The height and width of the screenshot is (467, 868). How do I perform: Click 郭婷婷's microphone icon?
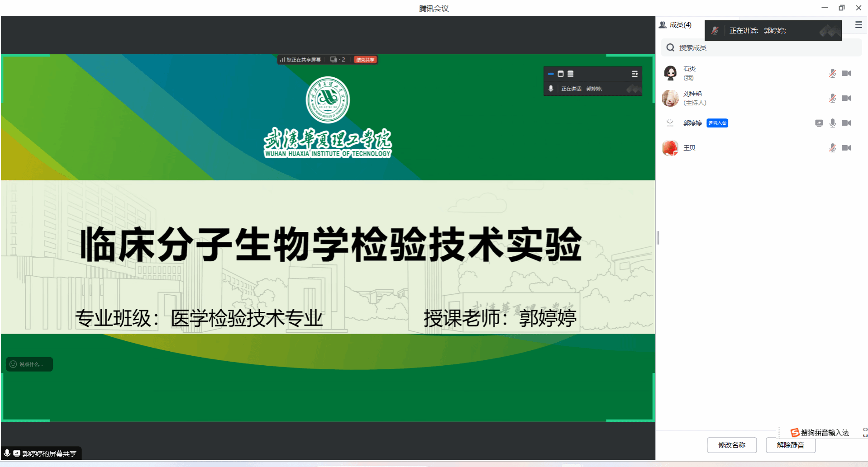click(x=832, y=123)
